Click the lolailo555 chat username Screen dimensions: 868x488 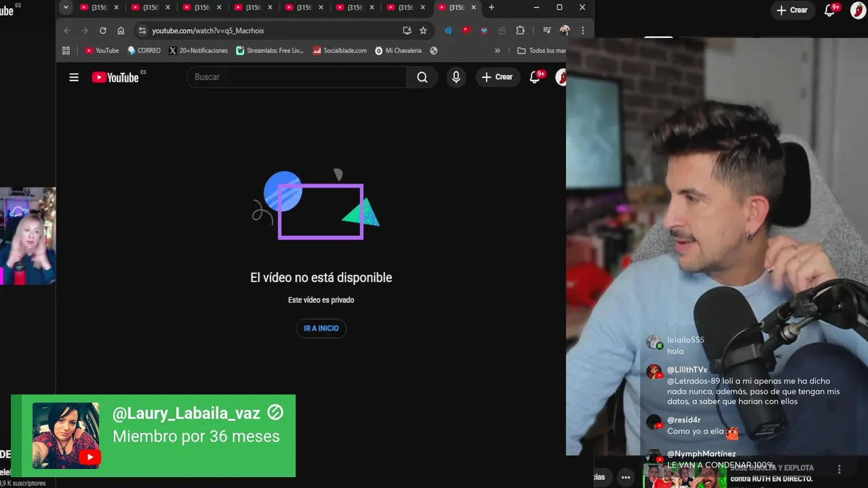tap(686, 340)
